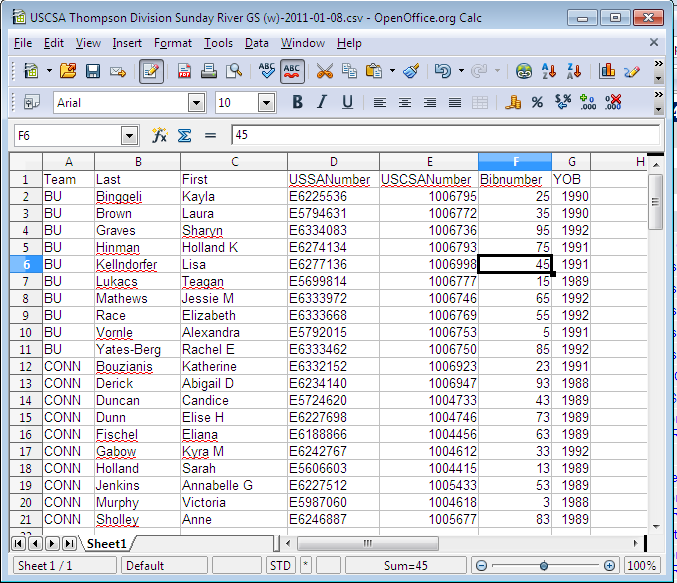Image resolution: width=677 pixels, height=583 pixels.
Task: Click the horizontal scrollbar thumb
Action: click(x=368, y=543)
